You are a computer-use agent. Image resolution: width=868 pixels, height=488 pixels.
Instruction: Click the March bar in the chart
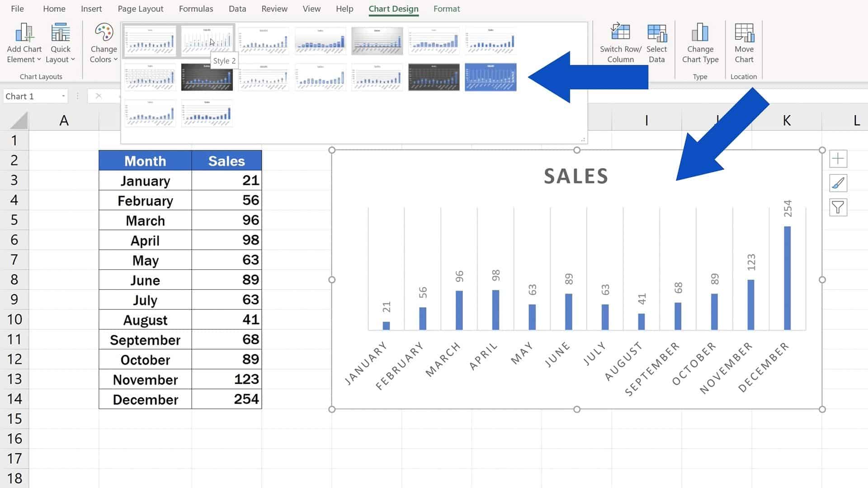(x=459, y=310)
